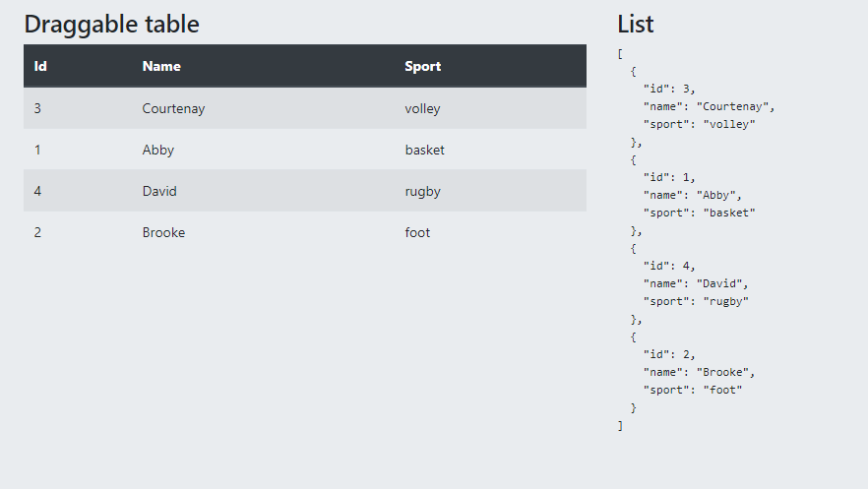
Task: Click id 1 in Abby's row
Action: point(37,150)
